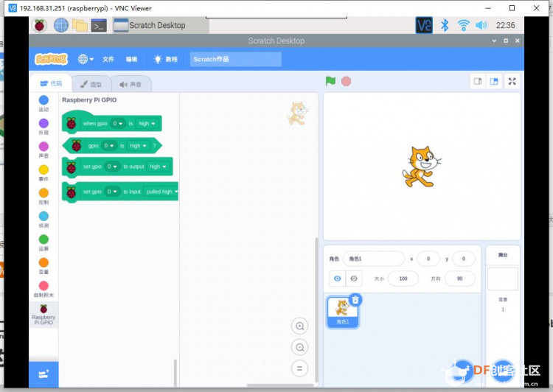
Task: Open 'pulled high' dropdown in input block
Action: click(162, 192)
